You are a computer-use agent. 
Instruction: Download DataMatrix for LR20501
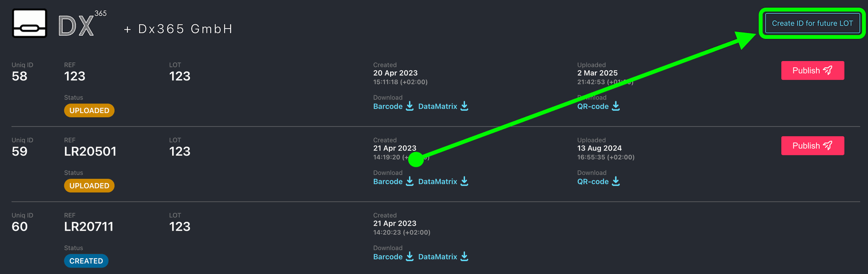(x=437, y=181)
